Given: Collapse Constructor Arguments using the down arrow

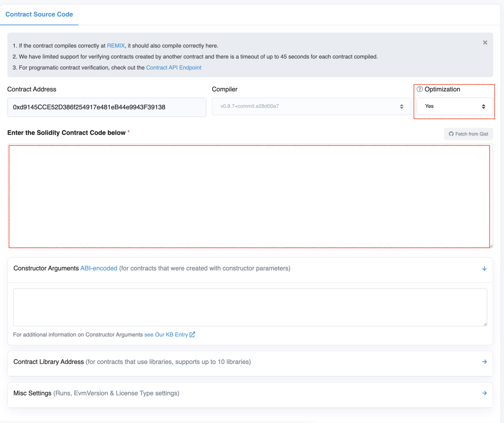Looking at the screenshot, I should tap(485, 268).
